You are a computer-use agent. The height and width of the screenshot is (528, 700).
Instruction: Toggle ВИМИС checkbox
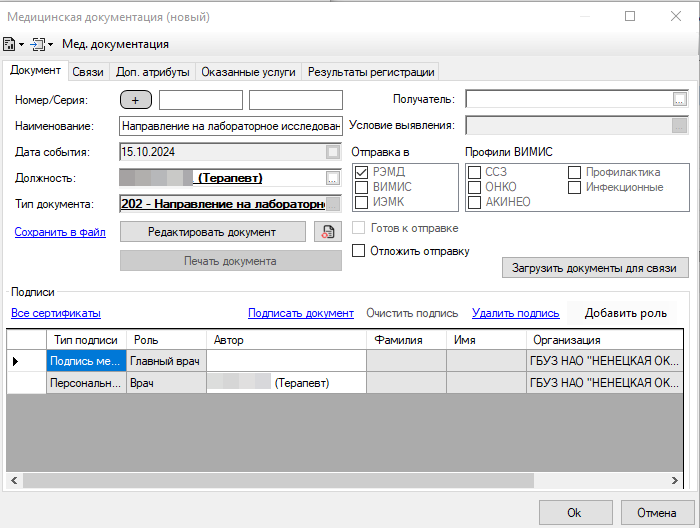pos(361,187)
